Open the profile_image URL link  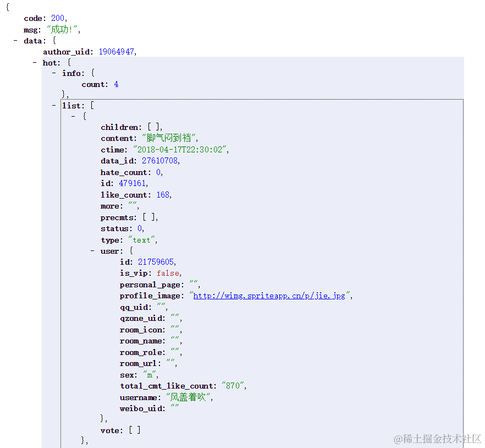(x=269, y=296)
